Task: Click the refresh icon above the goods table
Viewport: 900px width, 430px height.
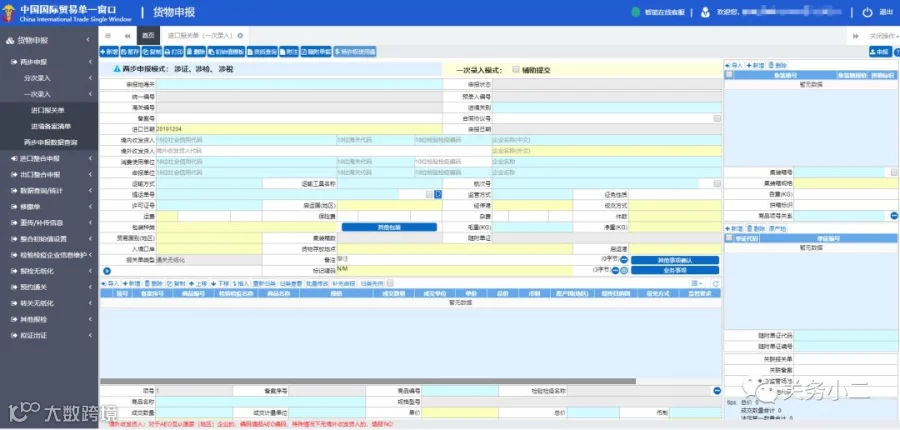Action: pyautogui.click(x=716, y=284)
